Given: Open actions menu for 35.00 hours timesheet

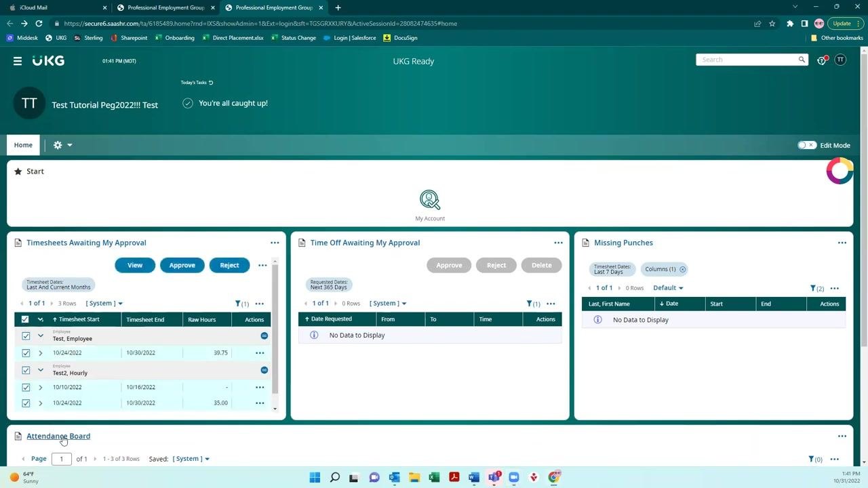Looking at the screenshot, I should (260, 403).
